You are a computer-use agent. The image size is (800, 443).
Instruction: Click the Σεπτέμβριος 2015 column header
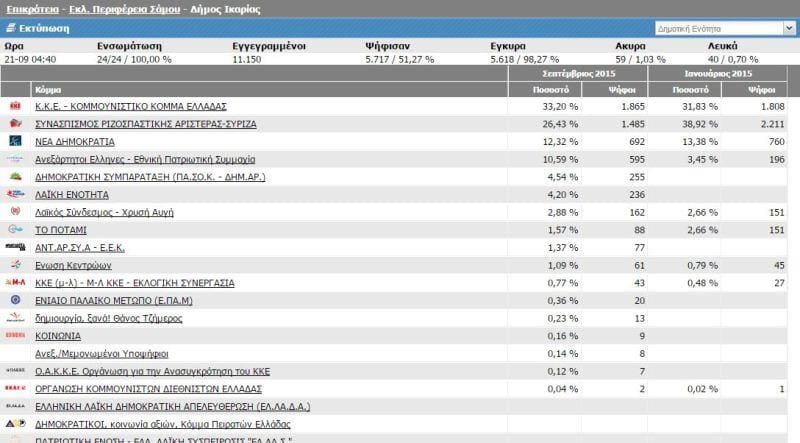tap(579, 74)
